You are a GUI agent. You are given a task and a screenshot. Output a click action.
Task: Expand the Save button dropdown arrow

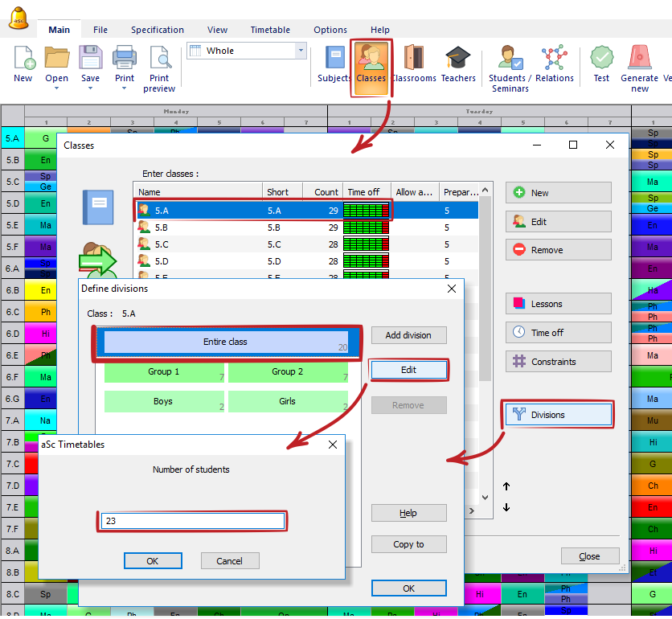(x=90, y=88)
